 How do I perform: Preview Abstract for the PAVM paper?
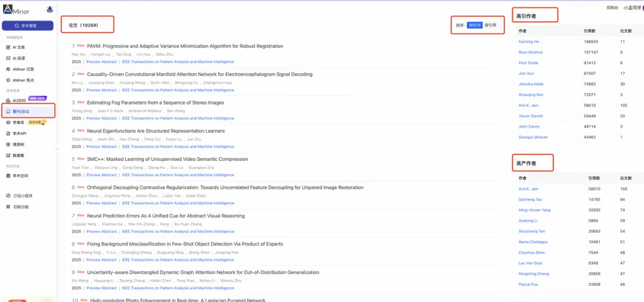[101, 62]
